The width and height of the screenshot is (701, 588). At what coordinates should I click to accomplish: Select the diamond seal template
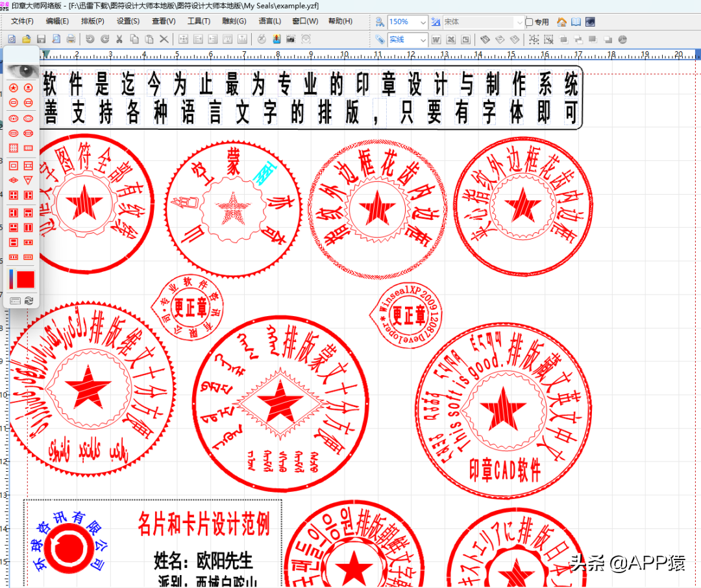point(14,180)
